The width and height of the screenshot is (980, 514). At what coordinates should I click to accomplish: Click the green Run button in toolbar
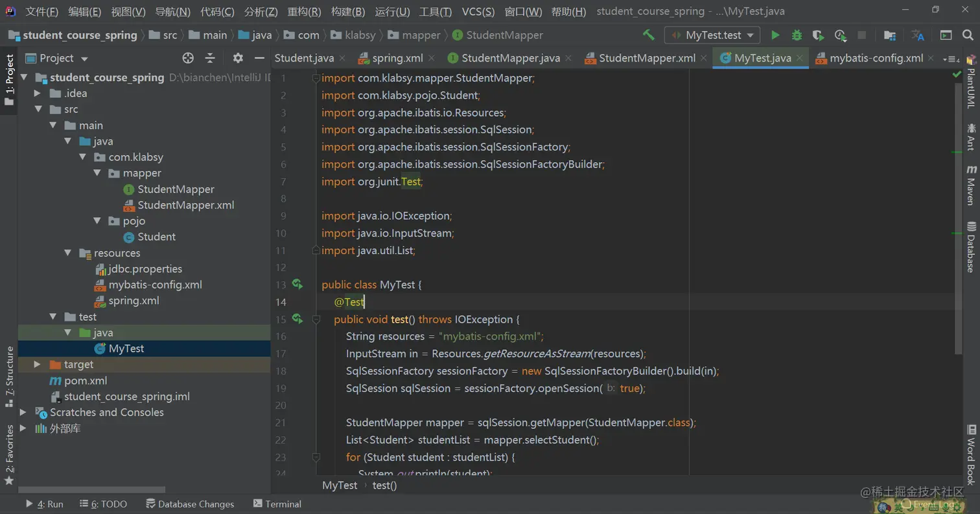tap(775, 35)
